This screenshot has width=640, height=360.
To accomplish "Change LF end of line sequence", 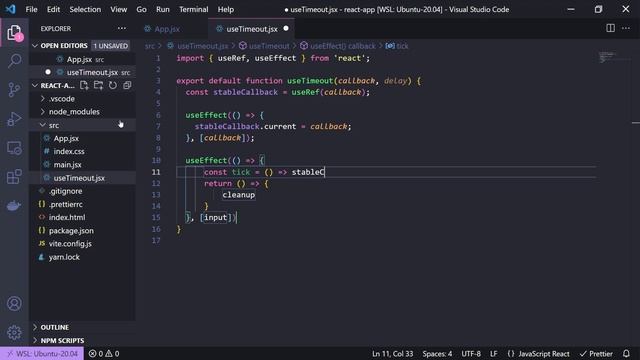I will tap(494, 353).
